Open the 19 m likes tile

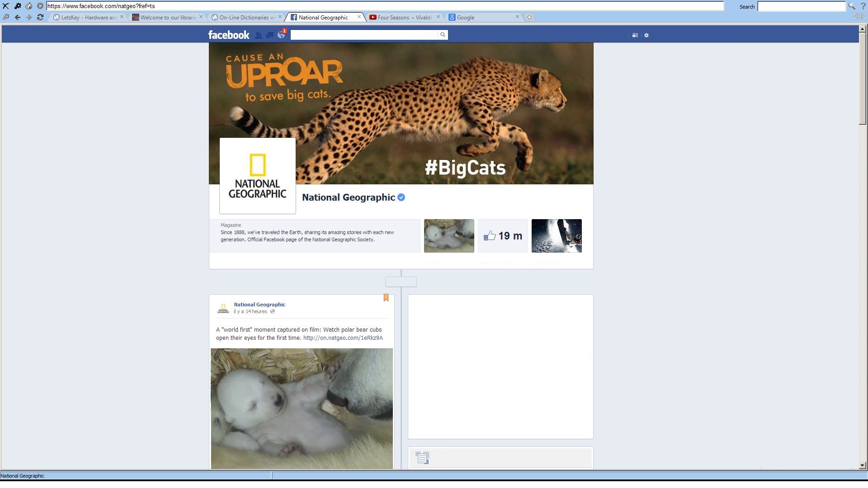503,236
